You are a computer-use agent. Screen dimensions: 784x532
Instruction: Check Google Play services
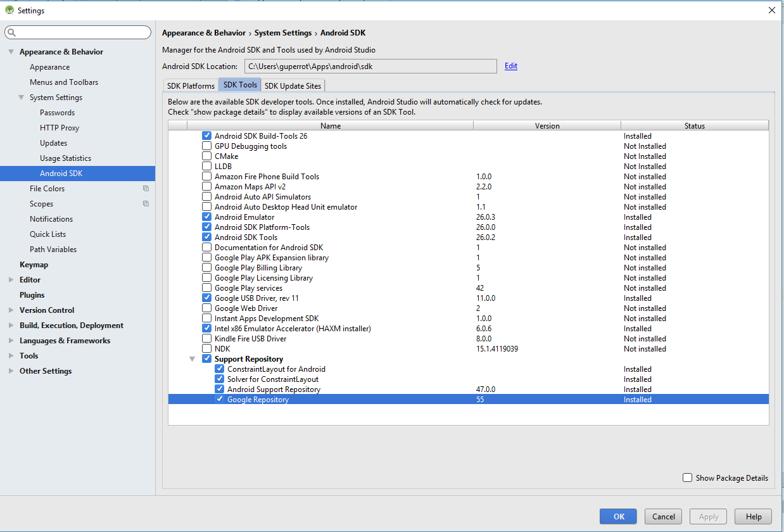point(206,288)
